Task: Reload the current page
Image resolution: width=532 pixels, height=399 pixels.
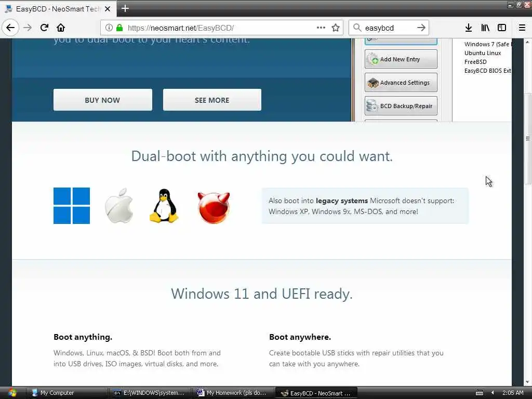Action: 44,28
